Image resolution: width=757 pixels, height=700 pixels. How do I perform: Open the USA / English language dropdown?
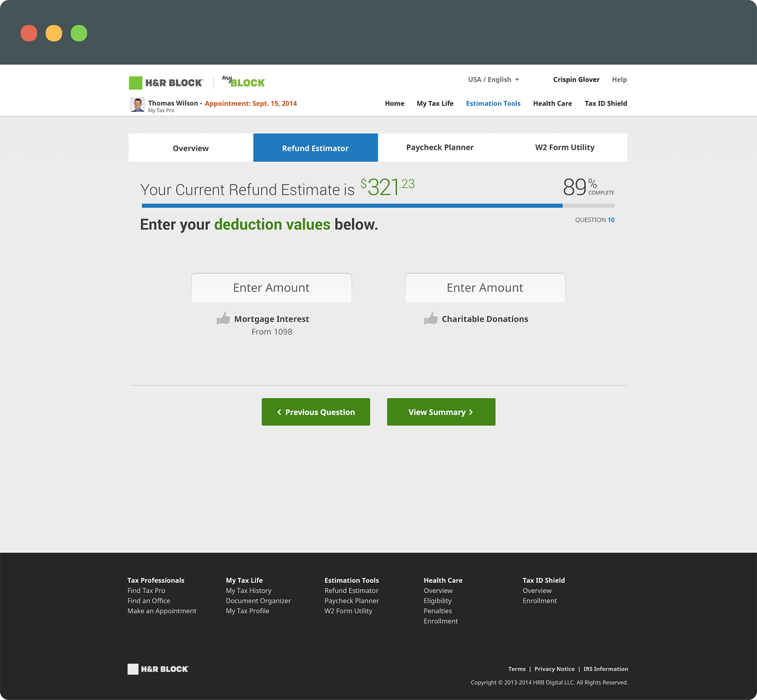coord(493,79)
